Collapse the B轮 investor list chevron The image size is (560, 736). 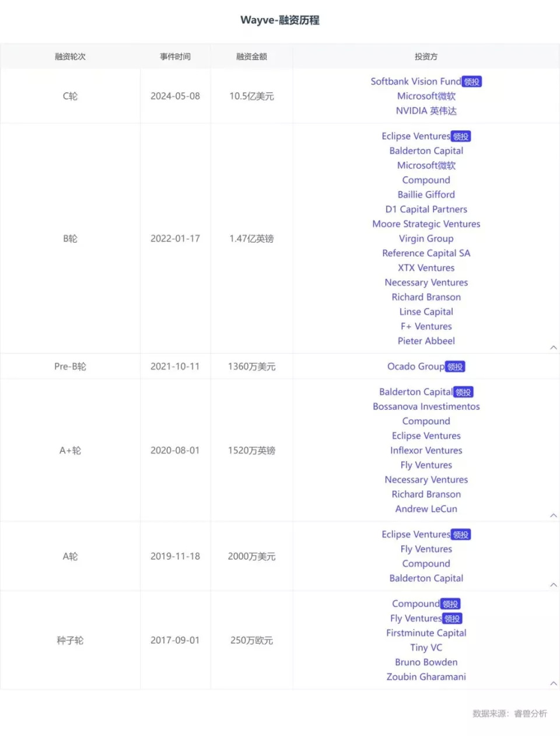[x=554, y=347]
